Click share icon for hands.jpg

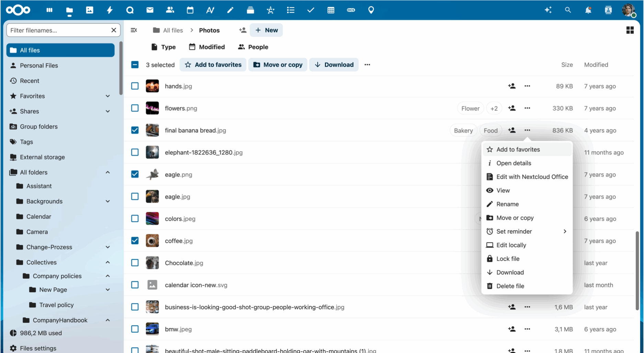pyautogui.click(x=512, y=86)
